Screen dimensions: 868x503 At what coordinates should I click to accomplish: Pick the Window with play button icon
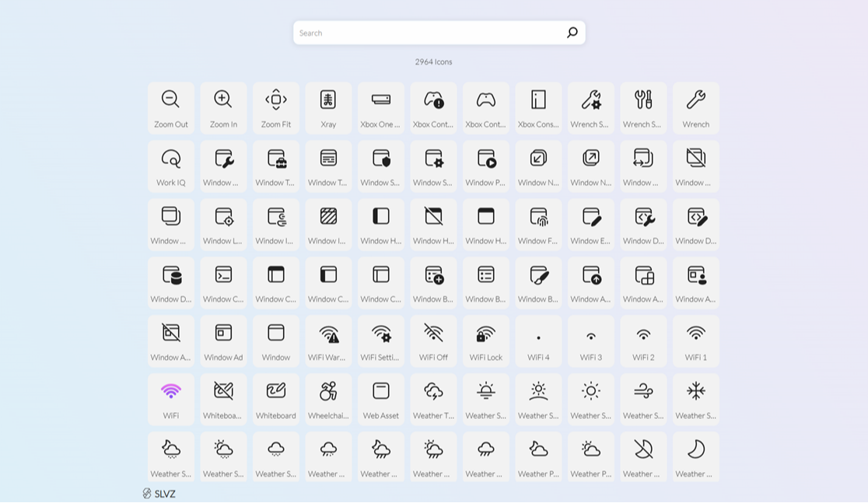click(486, 166)
